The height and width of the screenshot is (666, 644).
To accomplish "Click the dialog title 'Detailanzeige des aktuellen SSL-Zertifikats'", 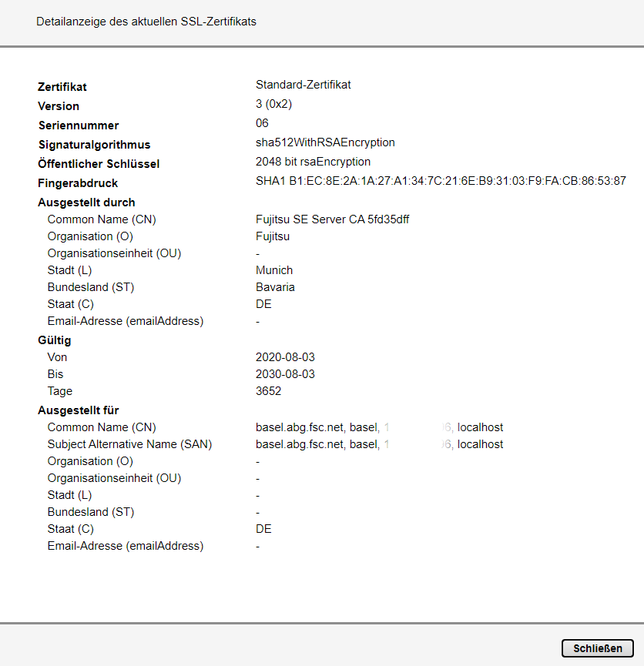I will coord(146,22).
